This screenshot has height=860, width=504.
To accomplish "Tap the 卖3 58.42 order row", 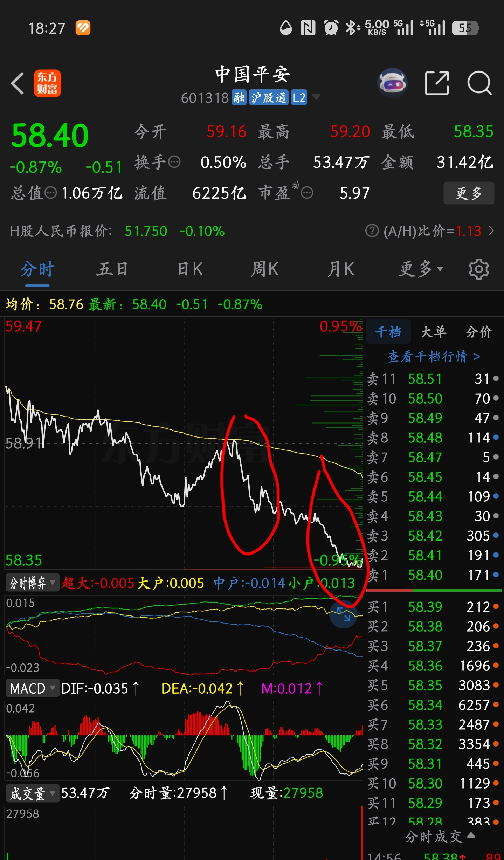I will click(434, 536).
